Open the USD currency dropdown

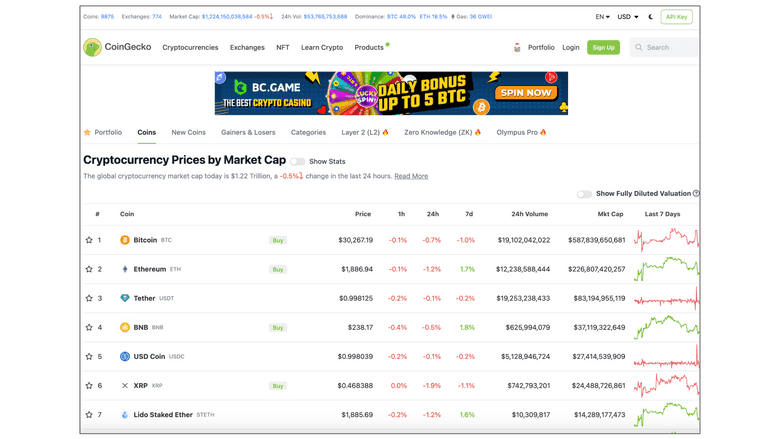pos(628,17)
